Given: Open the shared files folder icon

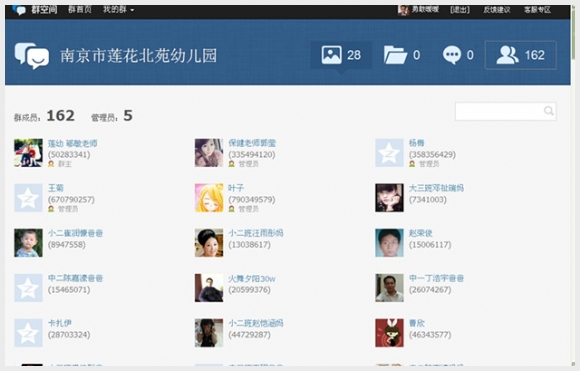Looking at the screenshot, I should (395, 55).
